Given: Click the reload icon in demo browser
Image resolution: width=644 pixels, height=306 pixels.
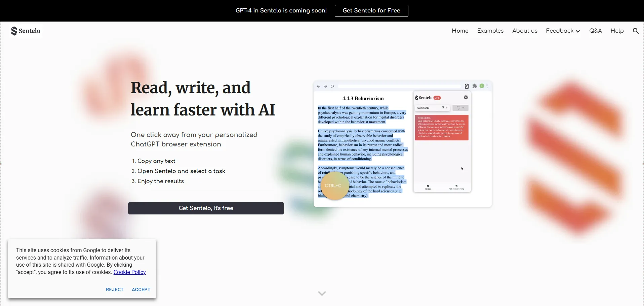Looking at the screenshot, I should point(332,87).
